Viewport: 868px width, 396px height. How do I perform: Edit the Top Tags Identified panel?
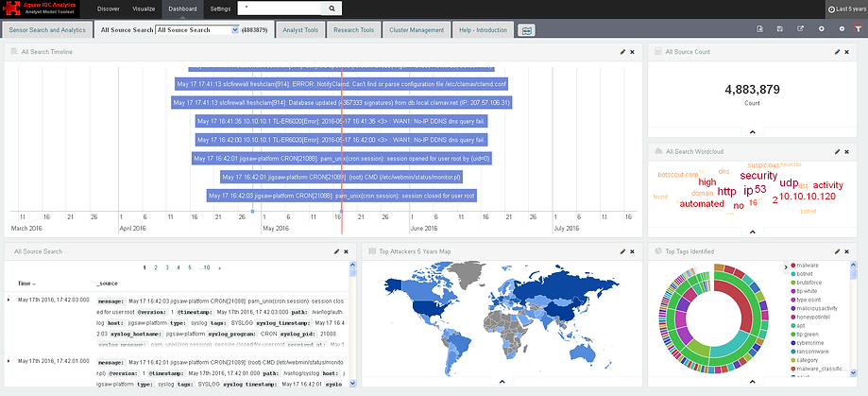[837, 251]
